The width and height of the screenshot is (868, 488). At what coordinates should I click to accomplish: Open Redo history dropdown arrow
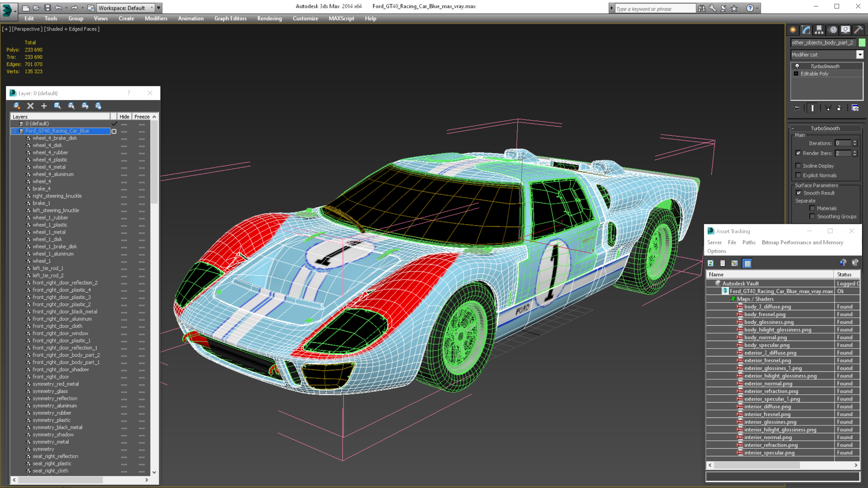coord(82,8)
